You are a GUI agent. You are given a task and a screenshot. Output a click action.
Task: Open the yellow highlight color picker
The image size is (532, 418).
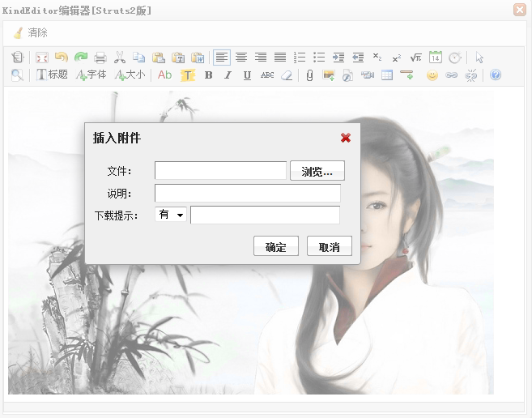point(188,75)
